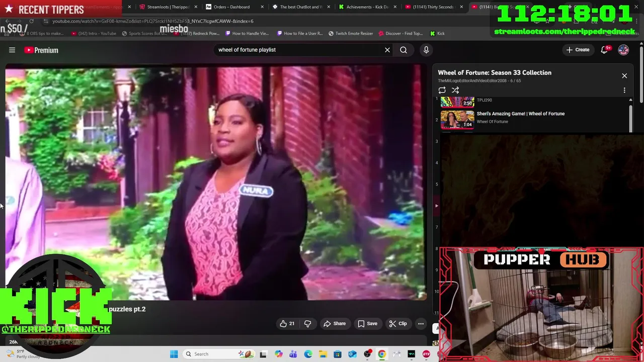
Task: Open 'How to Handle Vie...' bookmark
Action: click(x=247, y=34)
